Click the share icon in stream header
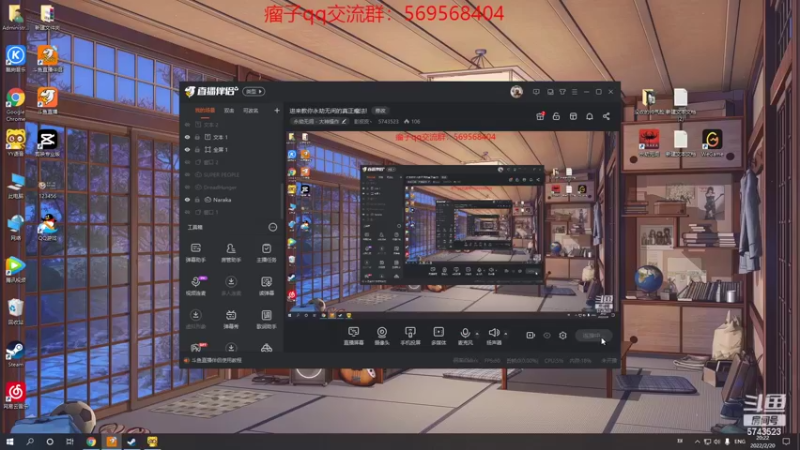This screenshot has height=450, width=800. [x=606, y=116]
